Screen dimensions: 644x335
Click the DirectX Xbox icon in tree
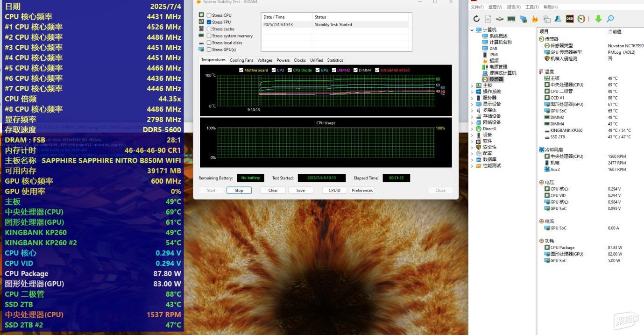pyautogui.click(x=479, y=128)
